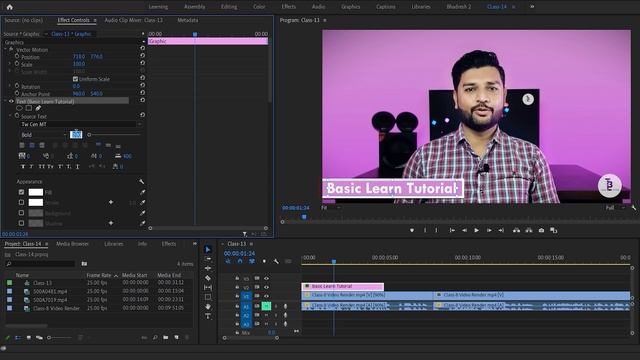
Task: Switch to the Editing workspace
Action: tap(229, 7)
